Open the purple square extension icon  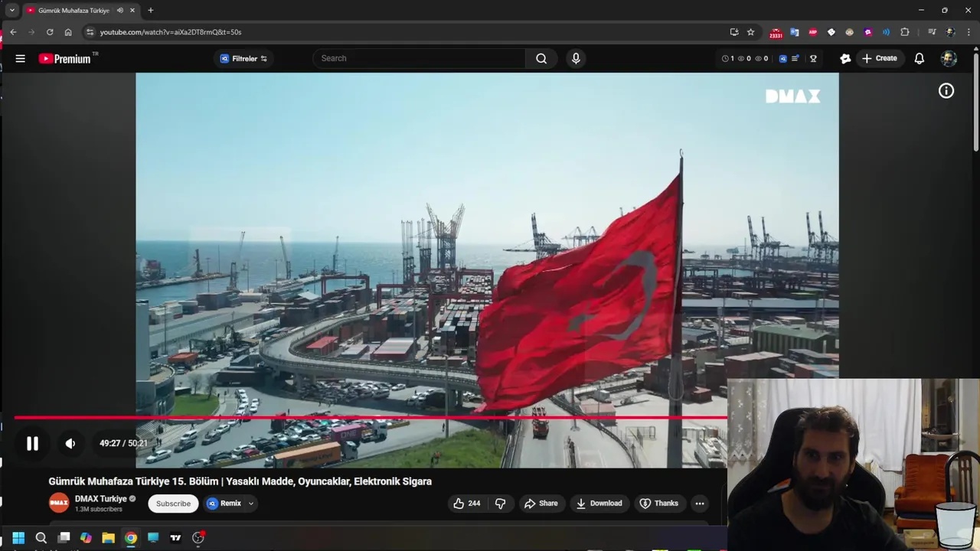click(x=868, y=32)
